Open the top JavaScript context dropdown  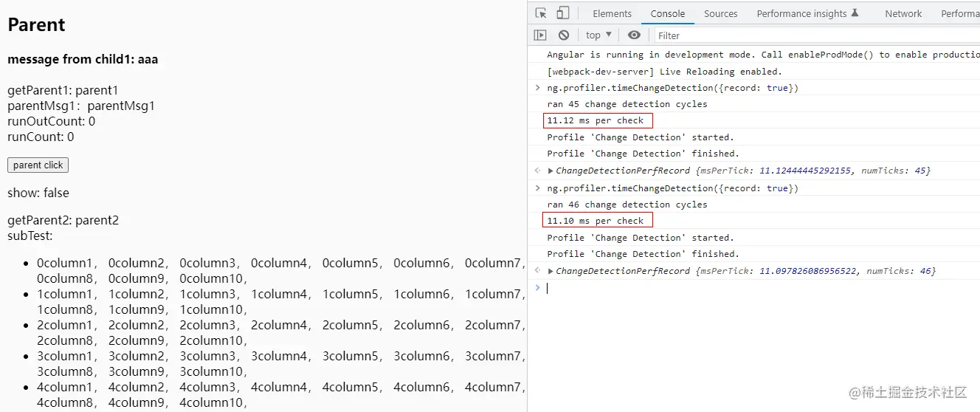coord(598,35)
